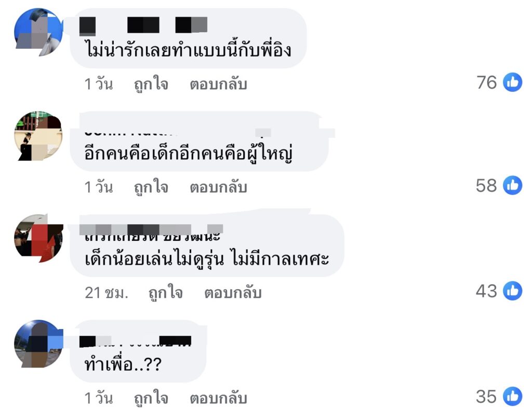Open the second commenter's profile picture
This screenshot has width=532, height=410.
(38, 136)
